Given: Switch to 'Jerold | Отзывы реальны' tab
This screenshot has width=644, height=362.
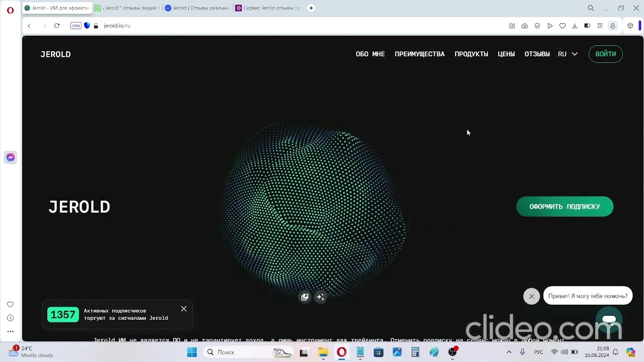Looking at the screenshot, I should (x=198, y=8).
